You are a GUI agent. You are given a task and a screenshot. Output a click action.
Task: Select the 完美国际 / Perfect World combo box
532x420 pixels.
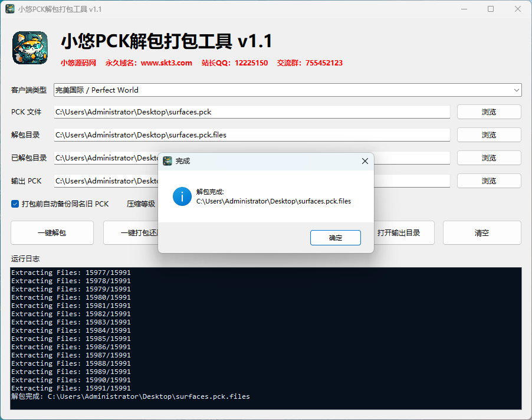[x=287, y=90]
